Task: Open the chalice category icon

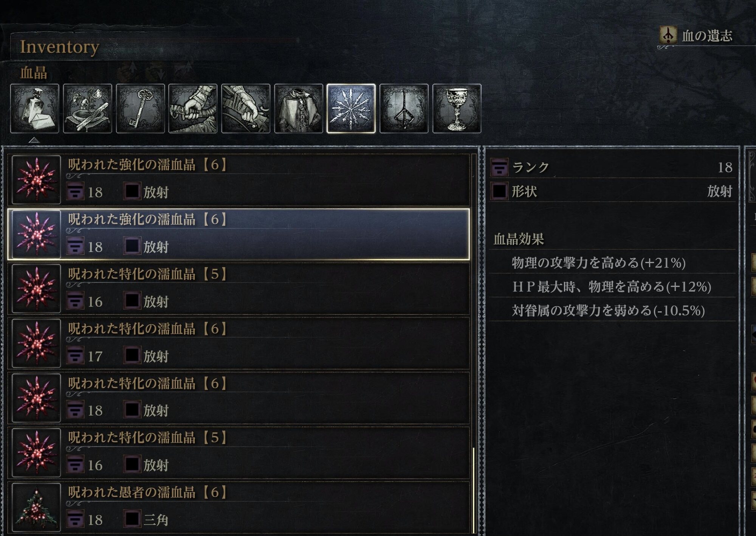Action: click(457, 109)
